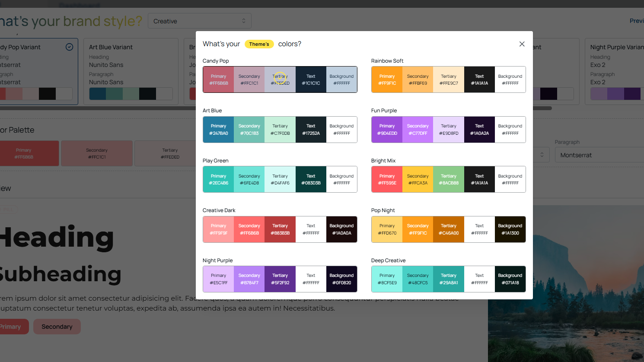The width and height of the screenshot is (644, 362).
Task: Choose Creative Dark background swatch #1A0A0A
Action: click(x=341, y=229)
